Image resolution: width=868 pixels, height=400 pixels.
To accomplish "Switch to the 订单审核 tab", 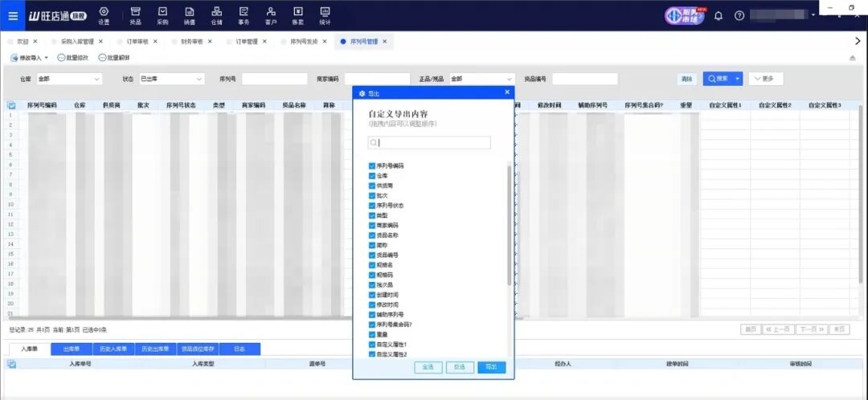I will (137, 42).
